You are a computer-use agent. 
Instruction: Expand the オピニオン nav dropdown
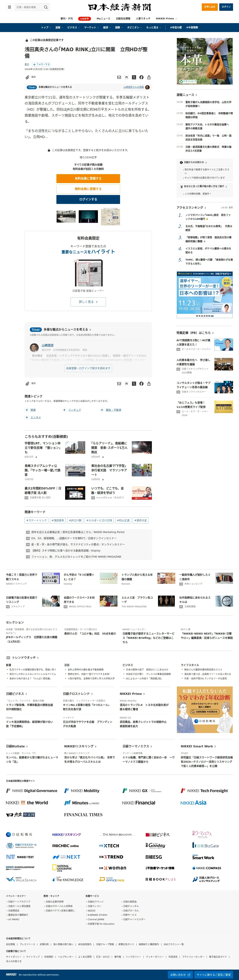click(135, 27)
